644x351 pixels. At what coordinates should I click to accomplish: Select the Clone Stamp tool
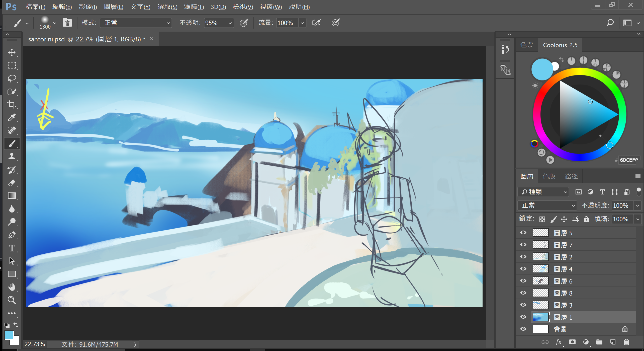pos(12,157)
